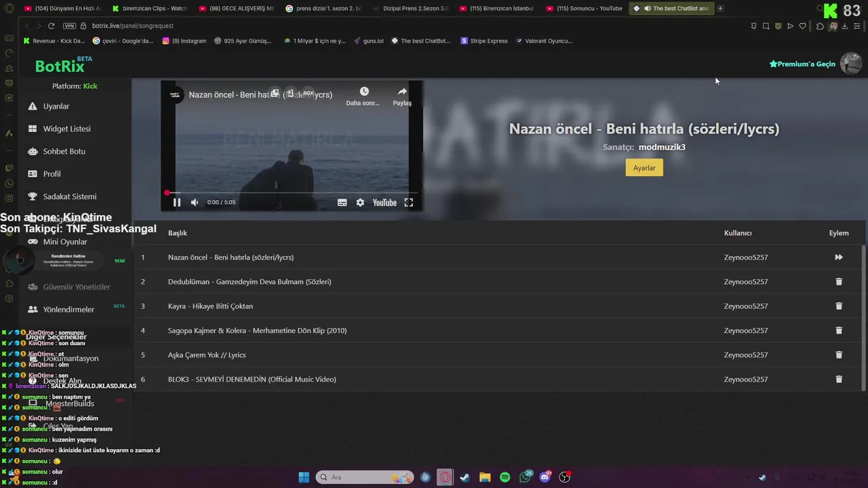Delete Kayra - Hikaye Bitti Çoktan from queue

(839, 306)
